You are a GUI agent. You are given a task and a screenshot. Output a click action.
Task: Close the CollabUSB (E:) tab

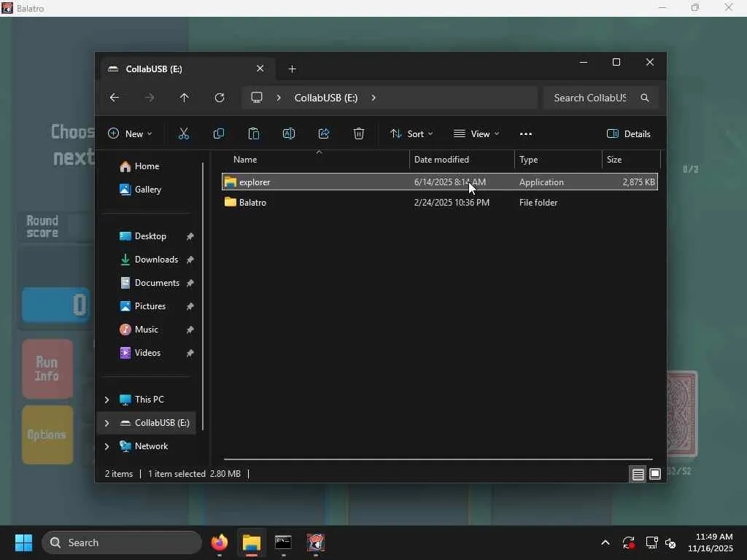pos(260,69)
